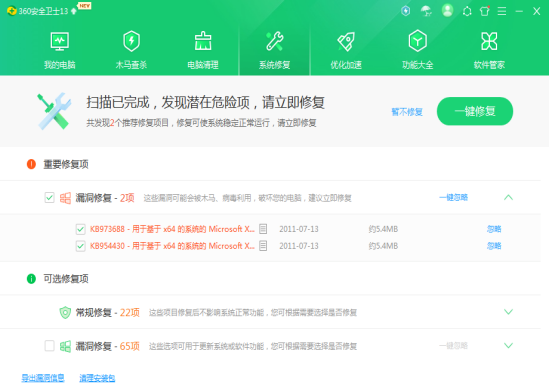Open 我的电脑 monitor icon
Image resolution: width=550 pixels, height=391 pixels.
60,41
